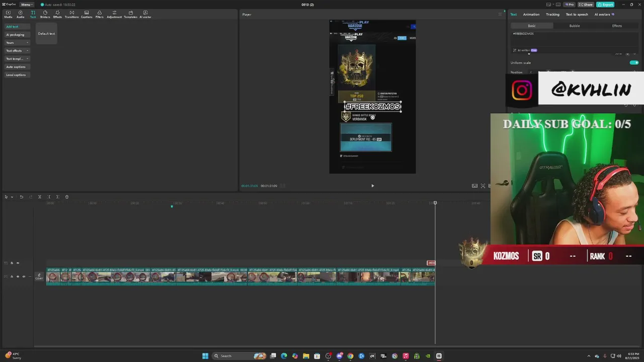Click the Play button in Player

372,186
